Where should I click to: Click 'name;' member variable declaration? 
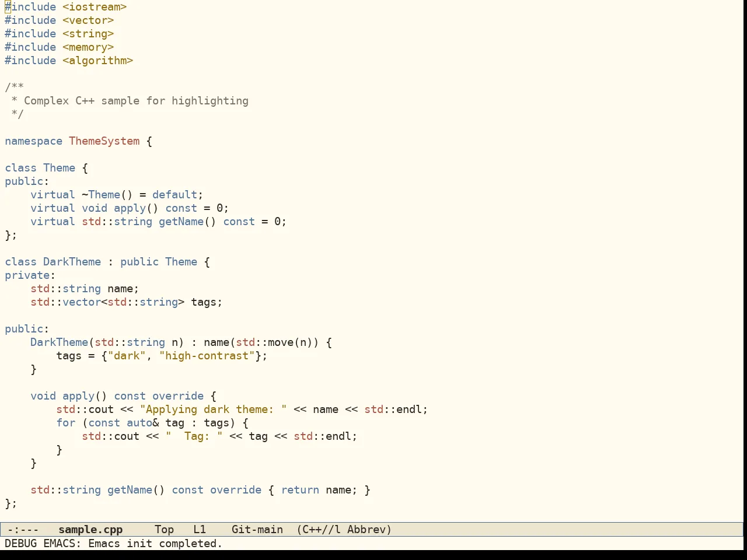tap(123, 289)
